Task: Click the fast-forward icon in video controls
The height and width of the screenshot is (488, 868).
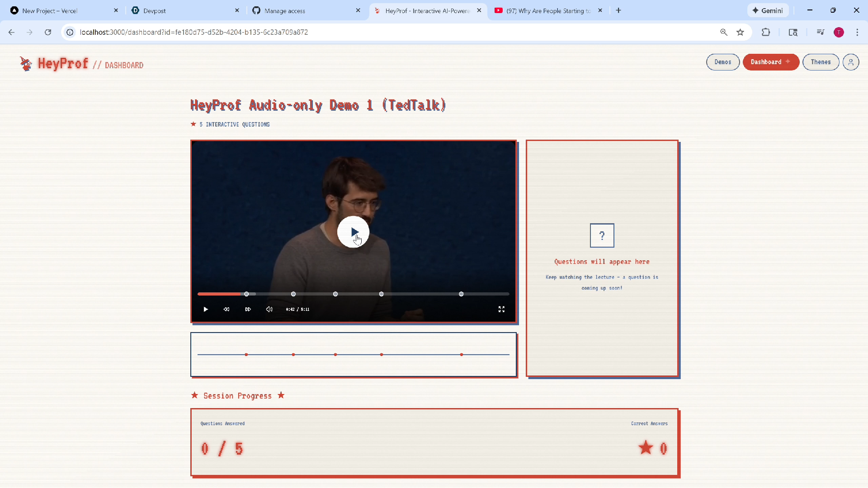Action: (x=248, y=310)
